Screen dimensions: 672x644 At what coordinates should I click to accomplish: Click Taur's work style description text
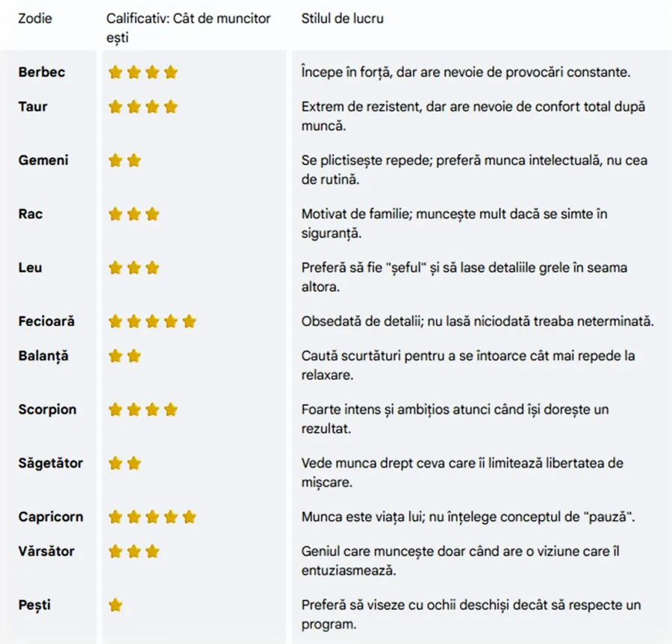click(x=473, y=116)
